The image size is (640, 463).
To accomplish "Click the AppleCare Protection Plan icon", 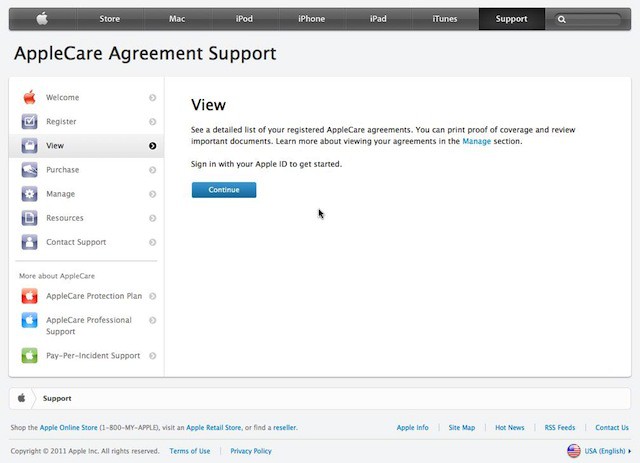I will pyautogui.click(x=29, y=296).
